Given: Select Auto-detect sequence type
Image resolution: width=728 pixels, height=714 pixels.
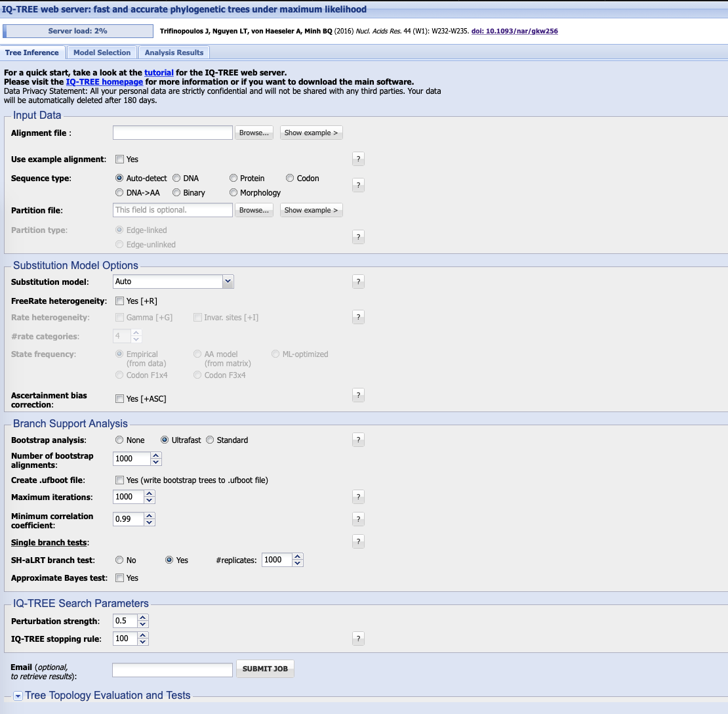Looking at the screenshot, I should point(119,178).
